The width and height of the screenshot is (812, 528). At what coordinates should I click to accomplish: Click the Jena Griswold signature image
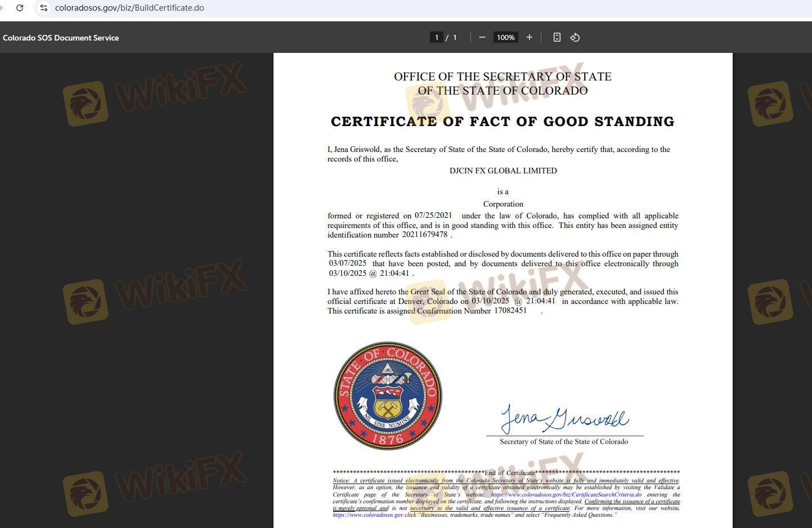(564, 419)
